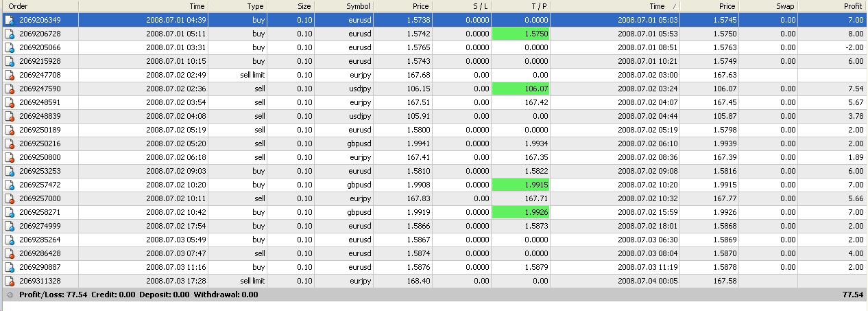Click the sell icon beside order 2069250216
Image resolution: width=868 pixels, height=311 pixels.
pos(10,144)
